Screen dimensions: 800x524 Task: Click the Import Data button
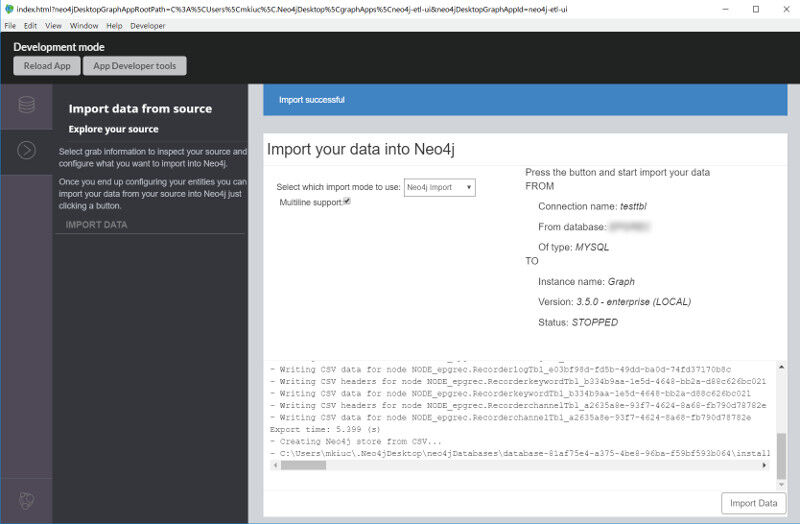754,503
